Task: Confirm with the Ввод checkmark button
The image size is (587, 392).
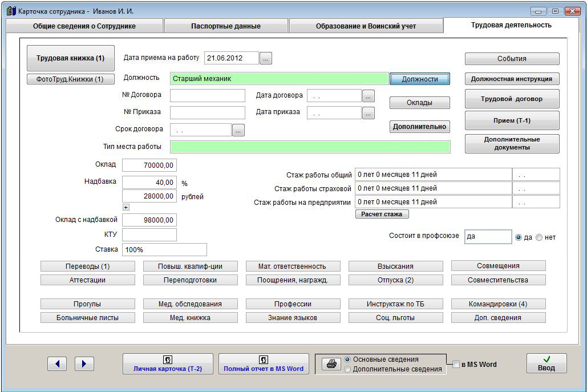Action: point(546,363)
